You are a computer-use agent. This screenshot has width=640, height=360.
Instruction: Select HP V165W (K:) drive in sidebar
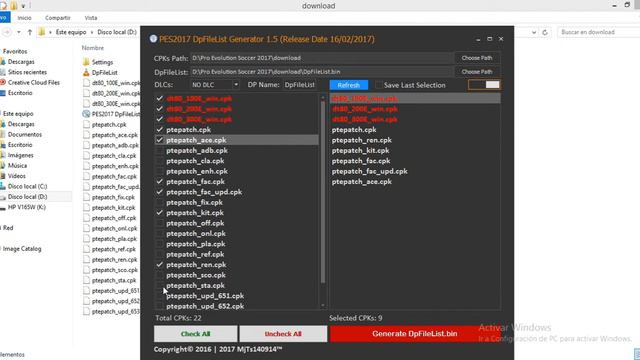point(27,207)
